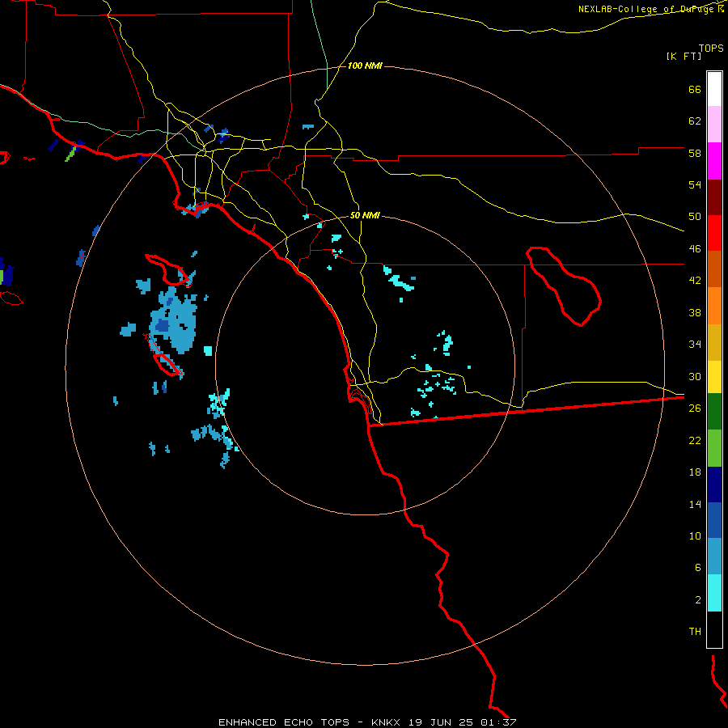
Task: Click the 19 JUN 25 date text
Action: click(x=441, y=722)
